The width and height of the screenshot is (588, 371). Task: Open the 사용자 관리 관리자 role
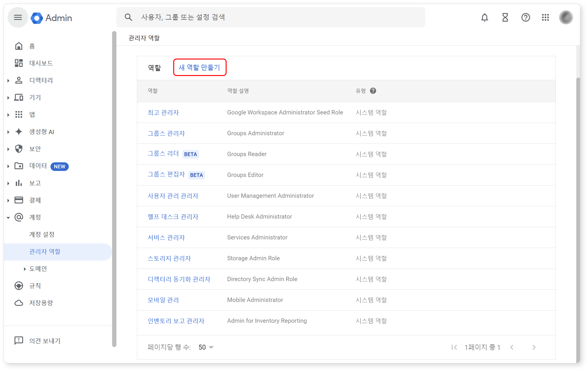point(173,196)
